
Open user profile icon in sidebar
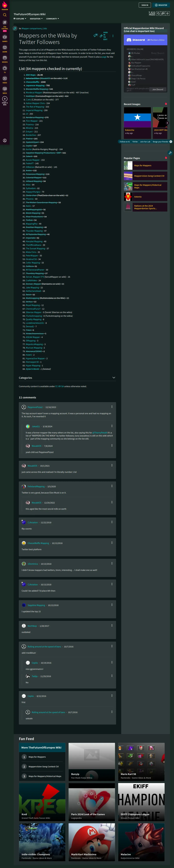(5, 140)
